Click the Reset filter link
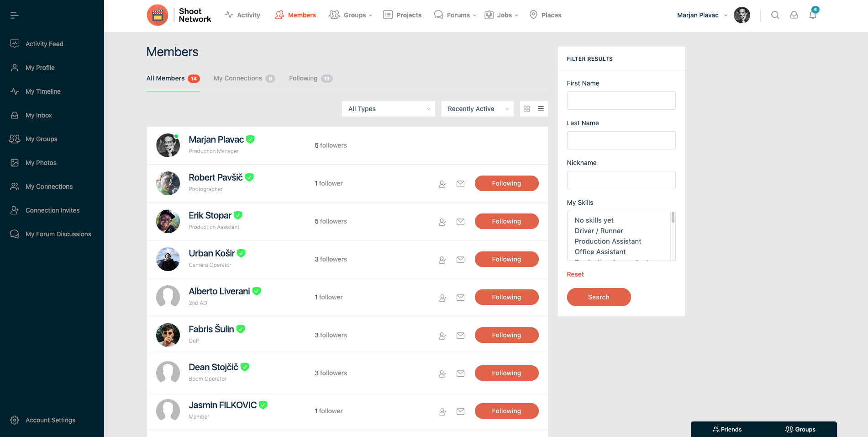The width and height of the screenshot is (868, 437). (x=575, y=274)
